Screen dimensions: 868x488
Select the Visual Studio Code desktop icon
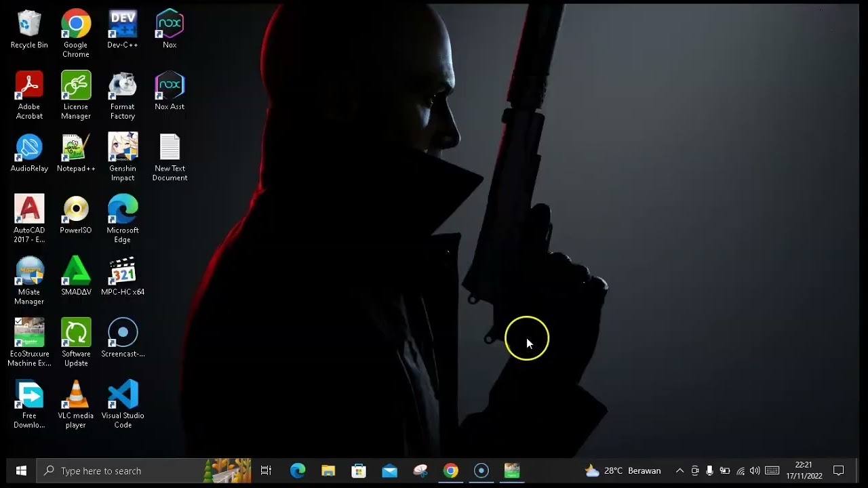[x=123, y=404]
